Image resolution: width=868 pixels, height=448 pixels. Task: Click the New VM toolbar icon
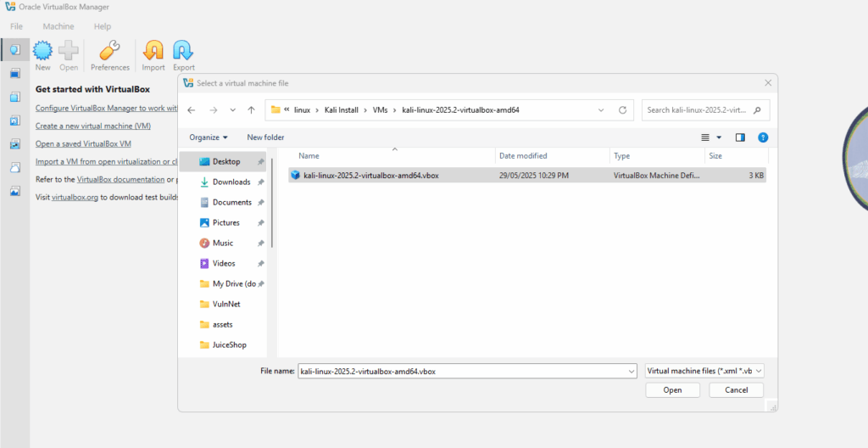point(42,50)
